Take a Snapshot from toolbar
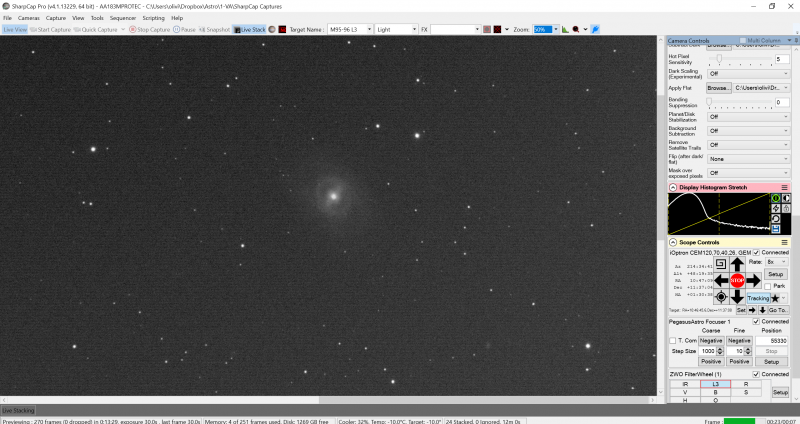 tap(214, 30)
